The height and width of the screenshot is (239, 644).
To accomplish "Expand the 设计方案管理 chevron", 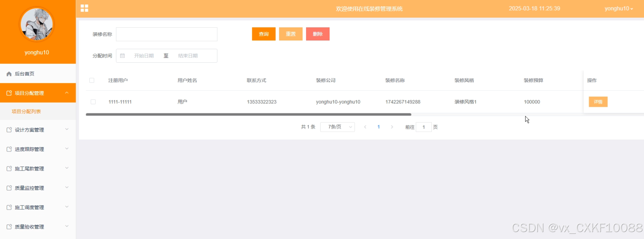I will coord(67,129).
